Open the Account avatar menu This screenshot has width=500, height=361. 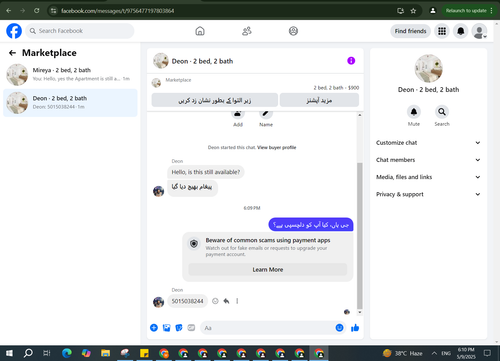pos(479,31)
